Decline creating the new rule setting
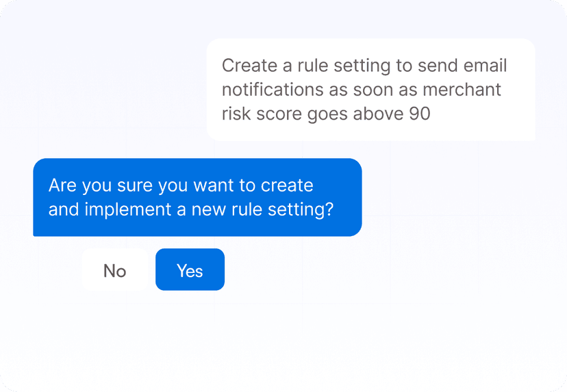The width and height of the screenshot is (567, 392). [x=114, y=270]
